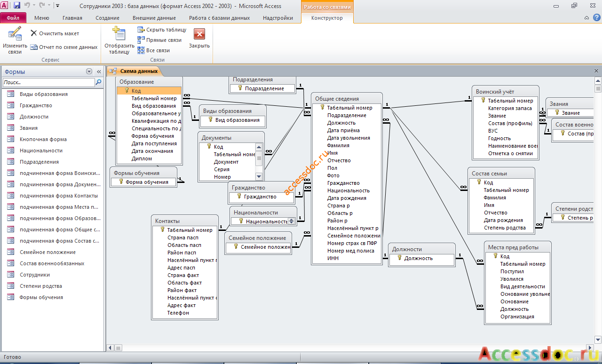Select Организация field in Места пред работы
The image size is (602, 364).
click(x=517, y=317)
